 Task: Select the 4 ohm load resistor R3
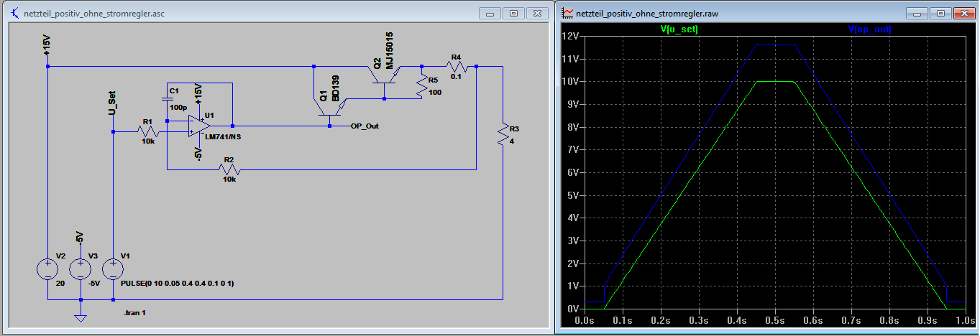pos(502,136)
